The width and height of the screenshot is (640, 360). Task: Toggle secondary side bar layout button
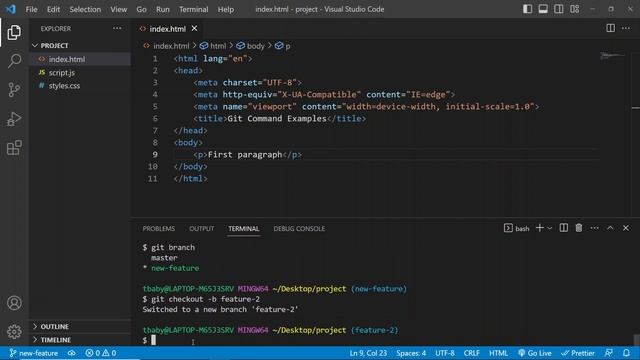coord(558,9)
